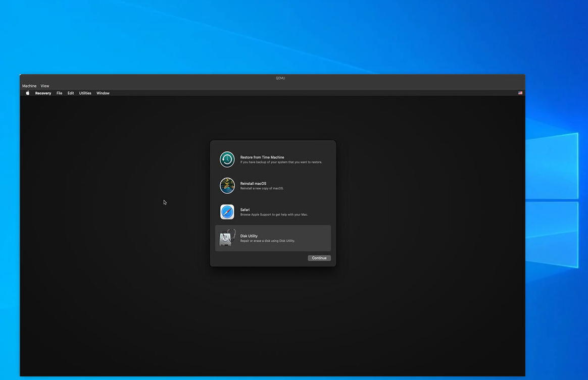The height and width of the screenshot is (380, 588).
Task: Select the 'Safari' title text
Action: pyautogui.click(x=245, y=210)
